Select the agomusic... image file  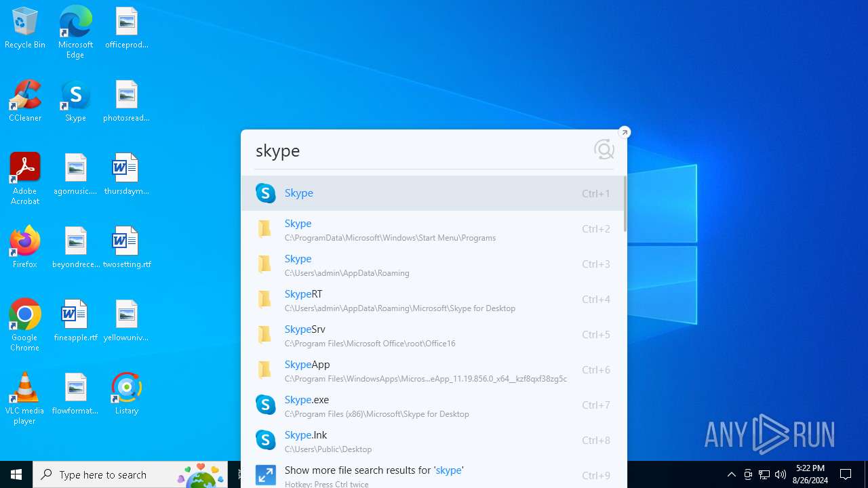[75, 174]
